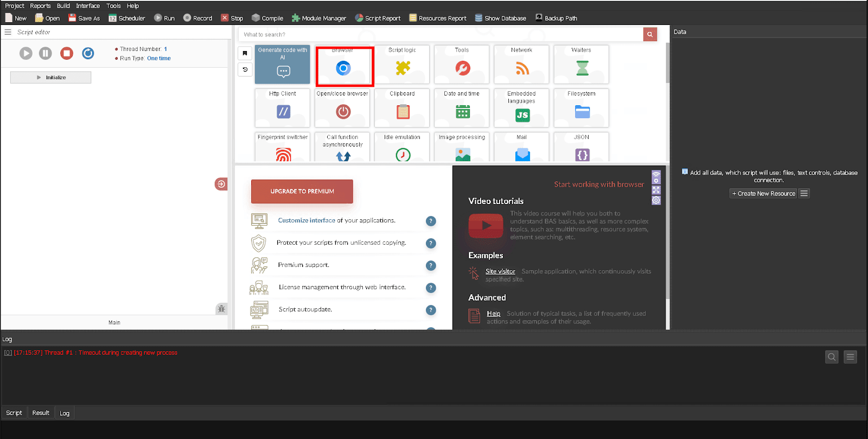This screenshot has width=868, height=439.
Task: Click the Waiters hourglass module
Action: [x=582, y=65]
